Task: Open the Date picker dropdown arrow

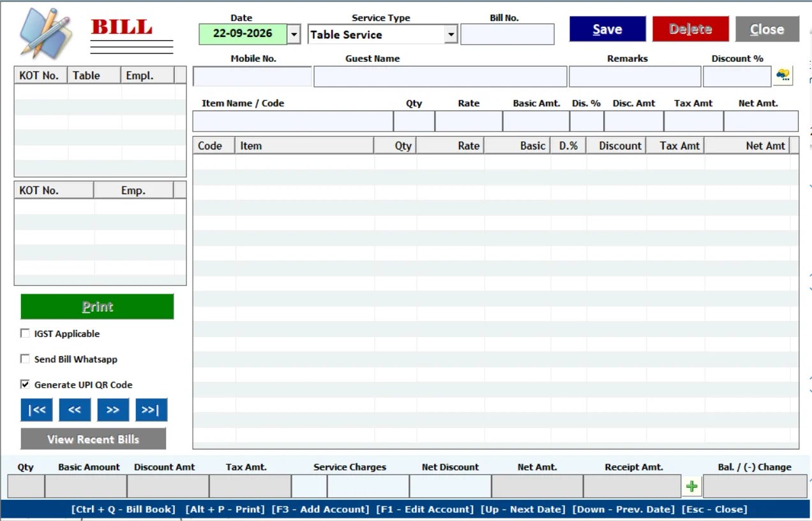Action: [x=294, y=34]
